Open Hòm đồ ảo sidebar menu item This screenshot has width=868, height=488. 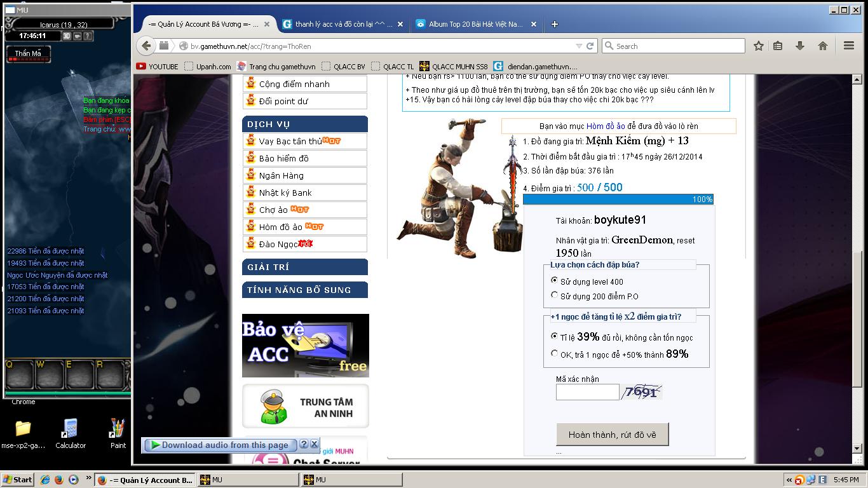[305, 227]
